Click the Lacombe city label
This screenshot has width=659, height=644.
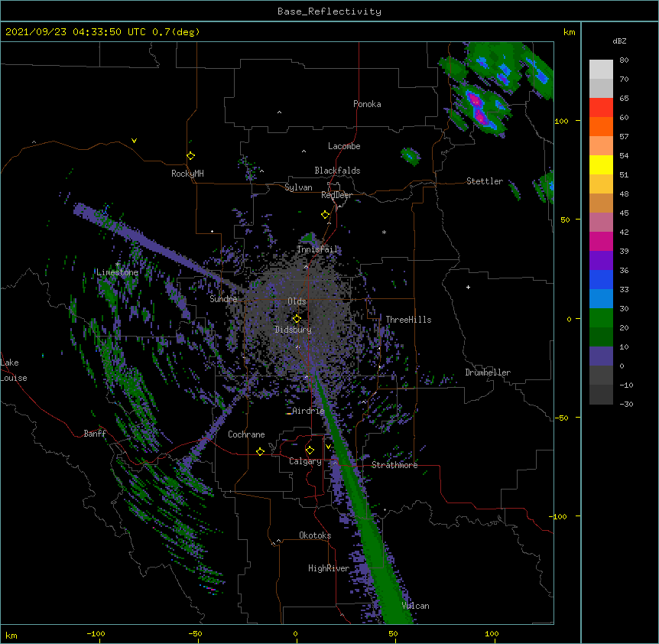tap(344, 146)
